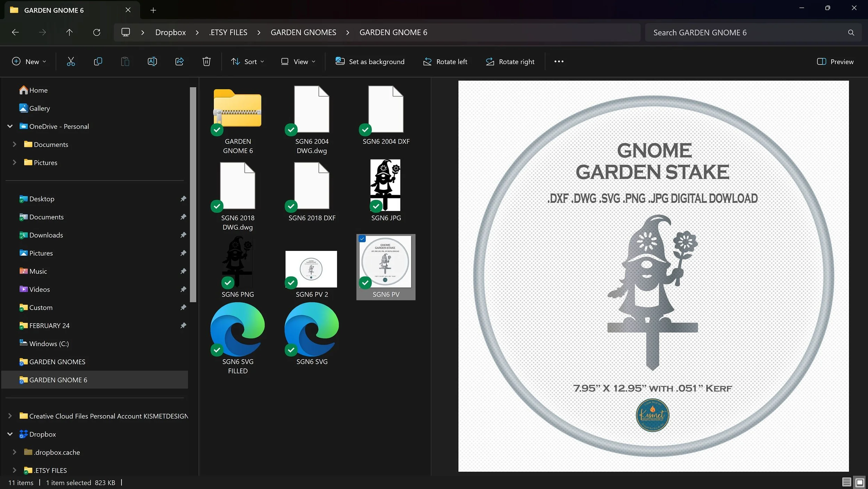The image size is (868, 489).
Task: Click the Share icon in toolbar
Action: [x=180, y=62]
